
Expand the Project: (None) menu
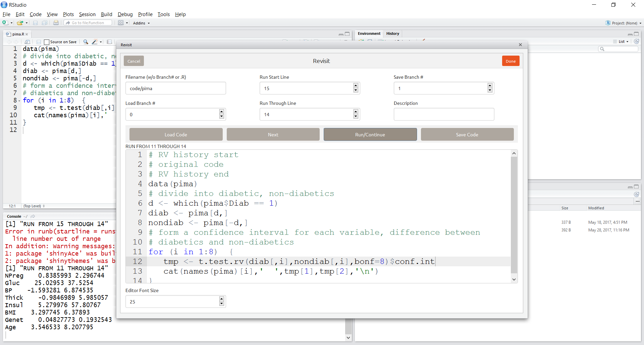coord(624,23)
